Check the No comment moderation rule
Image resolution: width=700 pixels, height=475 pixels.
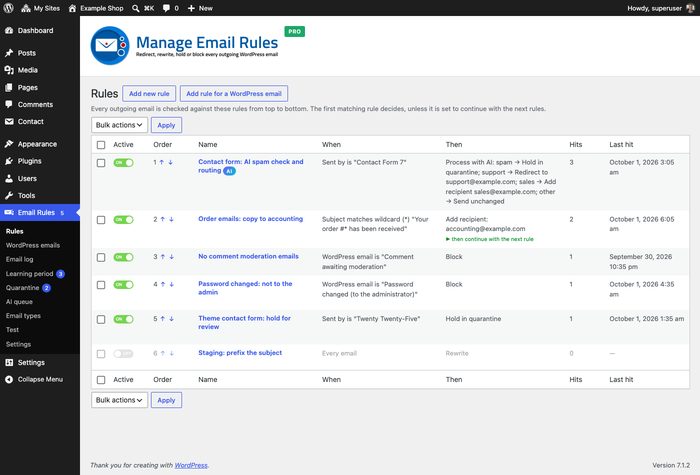click(x=101, y=258)
